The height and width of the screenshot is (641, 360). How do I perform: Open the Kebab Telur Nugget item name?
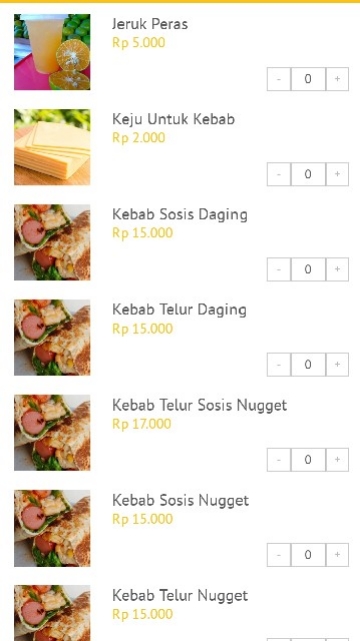180,596
